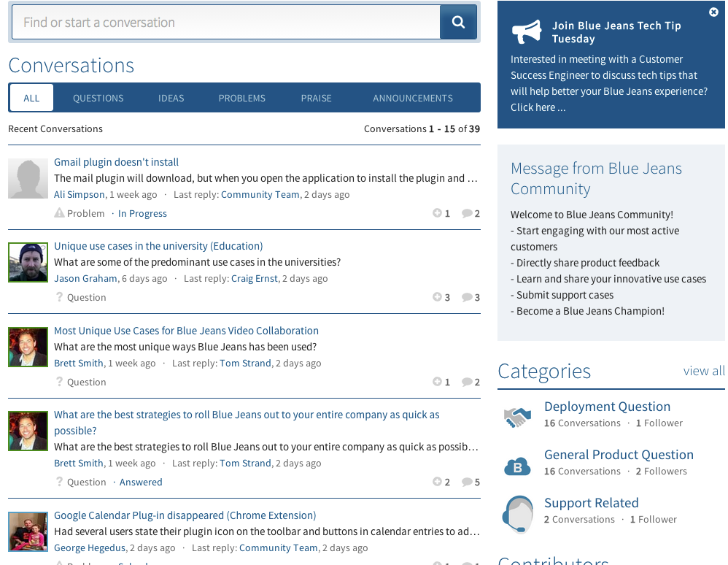Viewport: 728px width, 565px height.
Task: Click the Deployment Question handshake icon
Action: [517, 416]
